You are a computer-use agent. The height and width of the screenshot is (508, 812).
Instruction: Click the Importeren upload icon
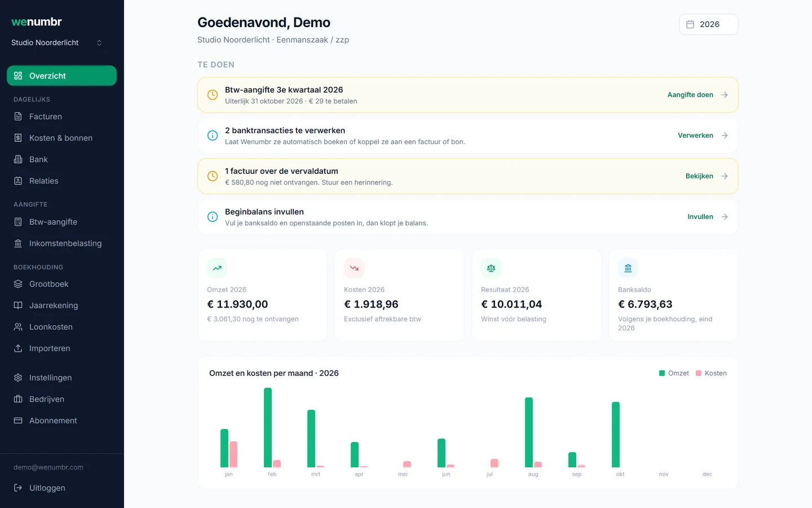click(x=18, y=348)
